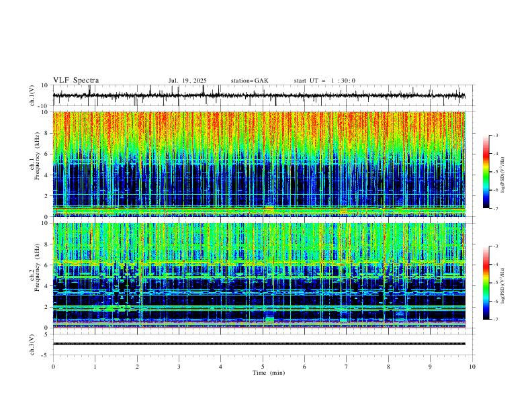The image size is (532, 411).
Task: Click the -7 tick on ch.1 colorbar
Action: point(495,208)
